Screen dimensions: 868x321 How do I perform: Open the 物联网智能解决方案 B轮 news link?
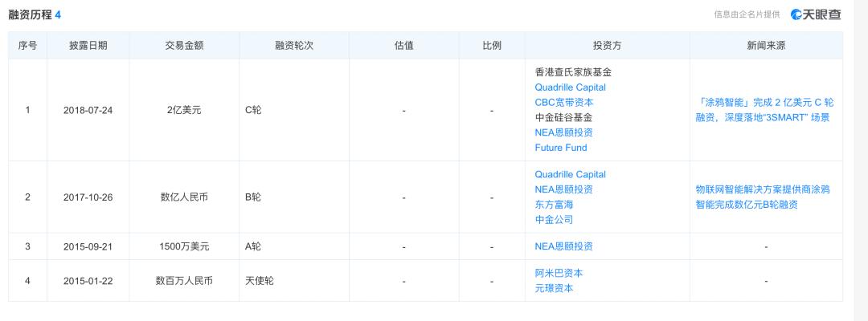[762, 197]
